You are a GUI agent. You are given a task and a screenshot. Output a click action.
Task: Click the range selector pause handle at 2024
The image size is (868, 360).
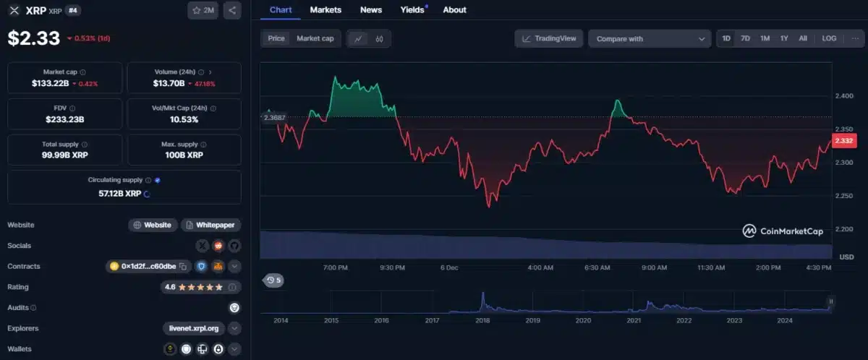pyautogui.click(x=830, y=301)
